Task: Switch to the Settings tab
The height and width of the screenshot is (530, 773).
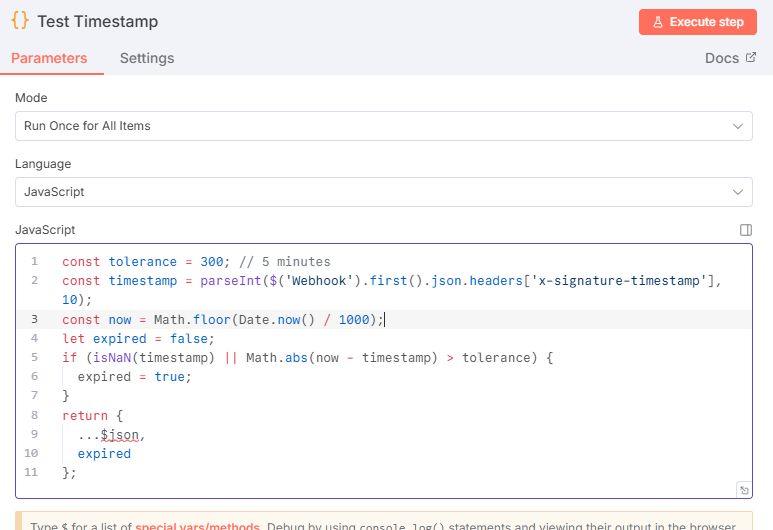Action: coord(147,58)
